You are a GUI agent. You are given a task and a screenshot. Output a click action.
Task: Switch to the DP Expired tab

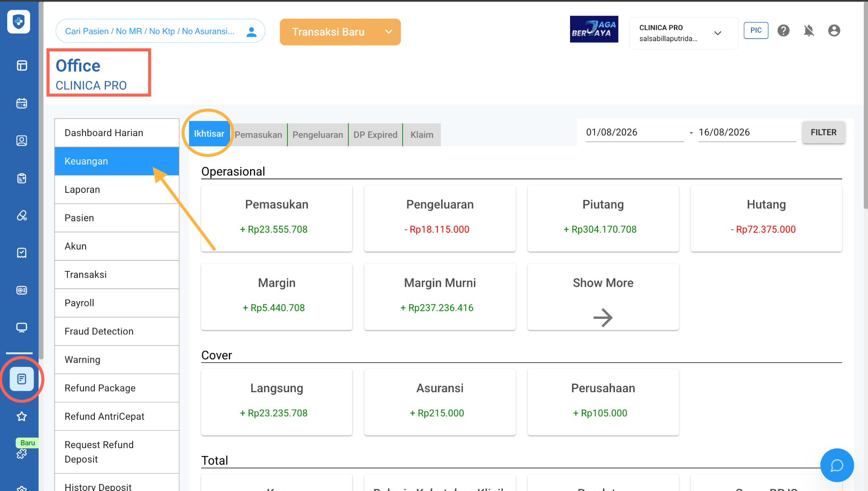tap(376, 135)
